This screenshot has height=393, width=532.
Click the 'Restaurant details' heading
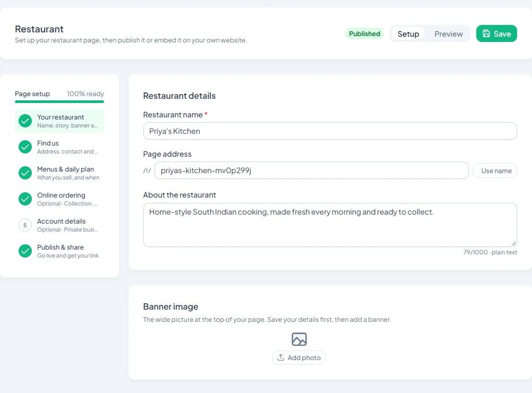click(x=179, y=96)
